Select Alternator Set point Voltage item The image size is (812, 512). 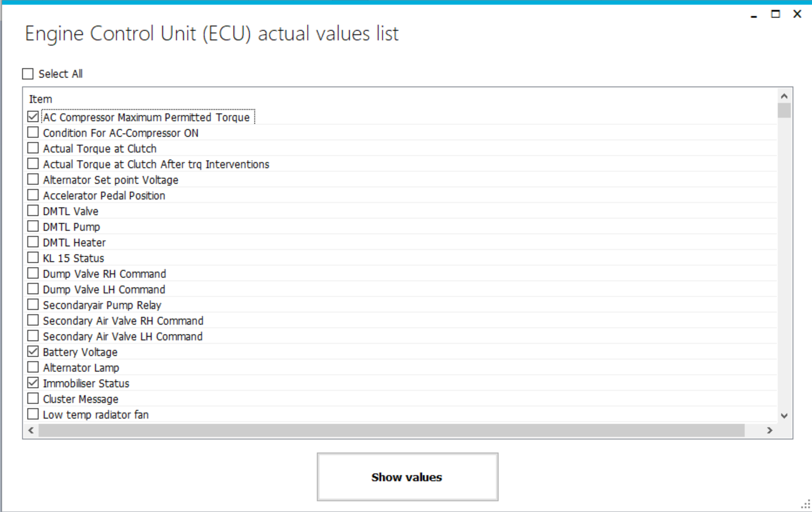[33, 179]
